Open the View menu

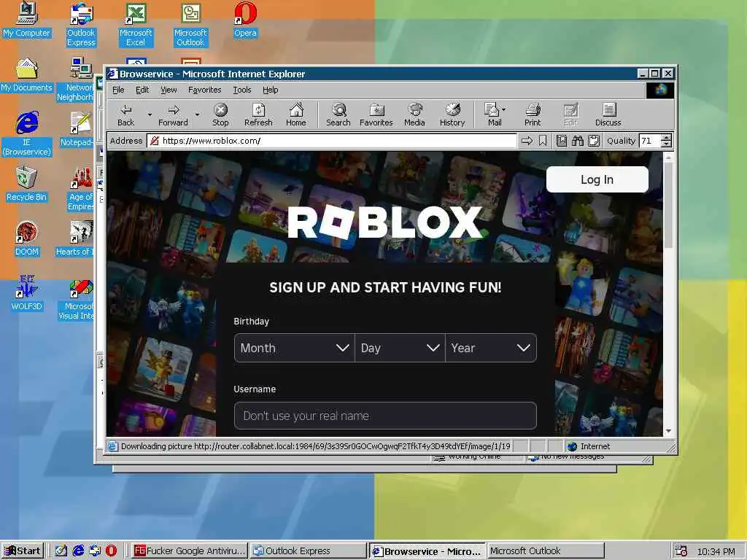169,90
